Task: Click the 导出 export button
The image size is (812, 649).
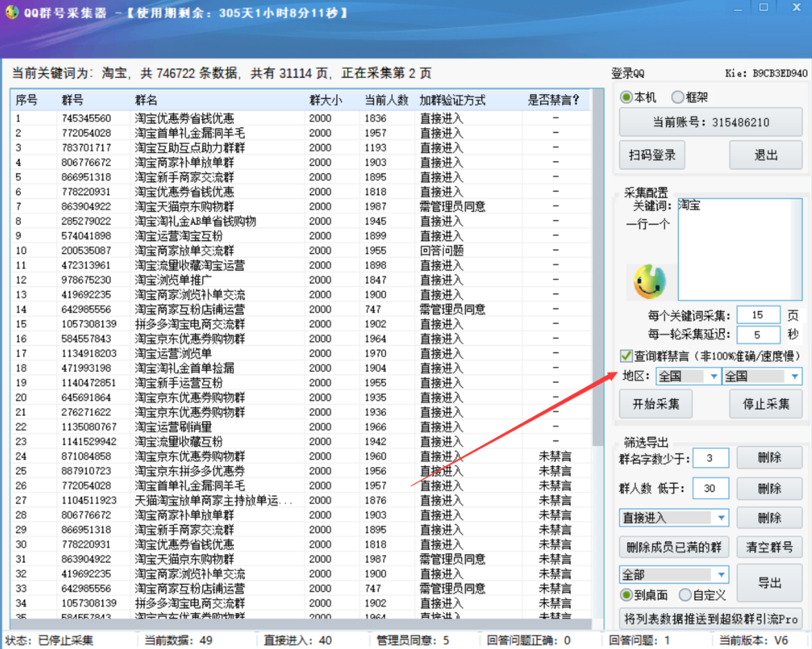Action: 769,583
